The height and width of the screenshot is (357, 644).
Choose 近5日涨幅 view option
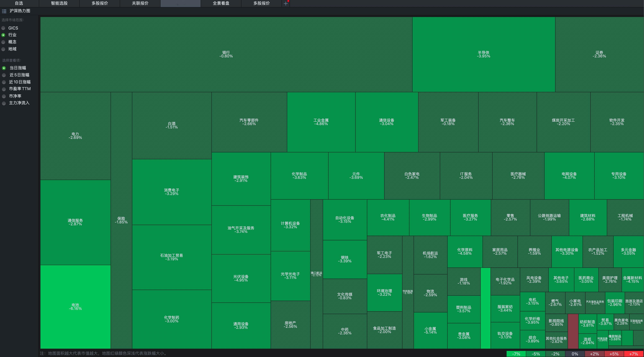tap(4, 75)
